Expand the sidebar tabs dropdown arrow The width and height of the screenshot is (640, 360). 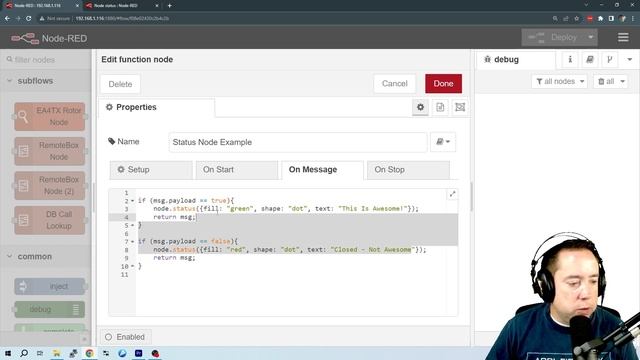[629, 60]
